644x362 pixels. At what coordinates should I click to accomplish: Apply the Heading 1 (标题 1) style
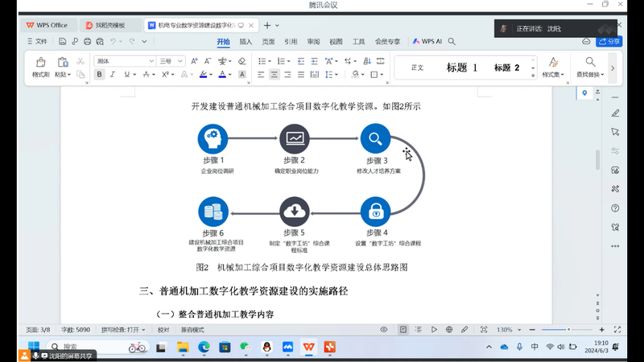pos(462,68)
